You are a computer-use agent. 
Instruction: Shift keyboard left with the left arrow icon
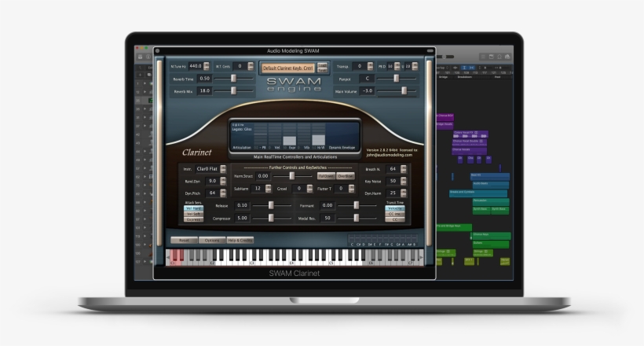(x=167, y=258)
